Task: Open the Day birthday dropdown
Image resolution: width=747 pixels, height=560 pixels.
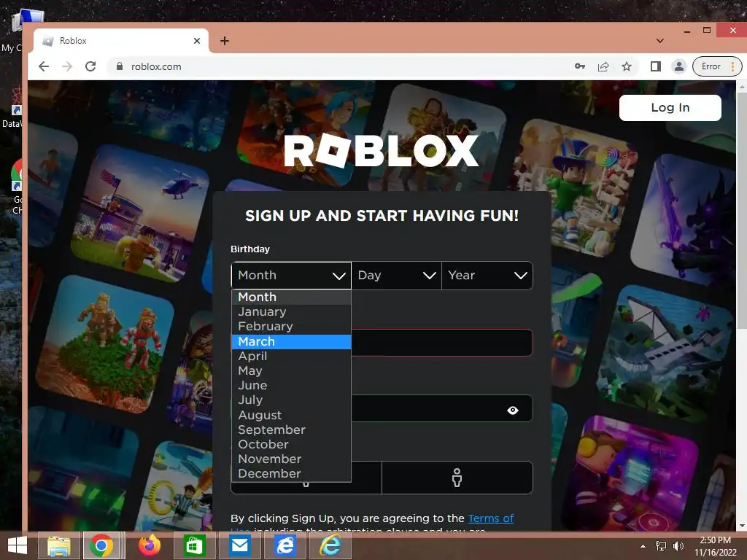Action: 396,275
